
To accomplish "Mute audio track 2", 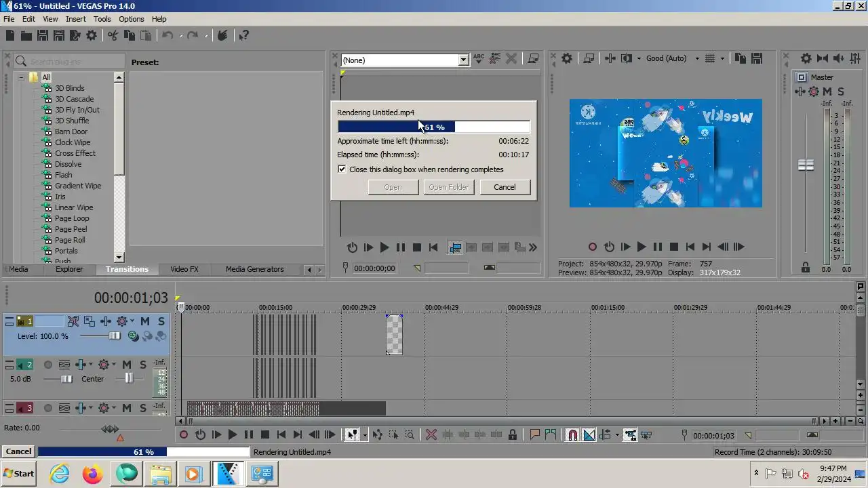I will pos(127,365).
